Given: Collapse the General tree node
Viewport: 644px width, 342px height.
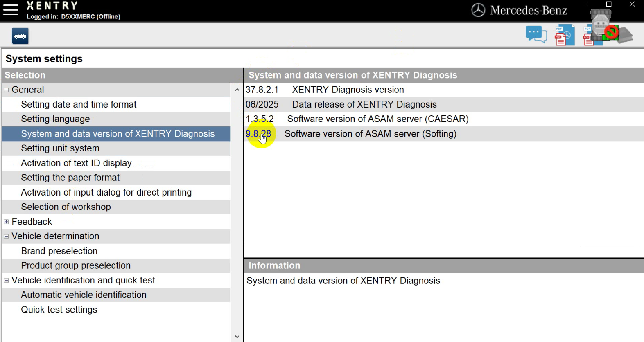Looking at the screenshot, I should tap(6, 90).
